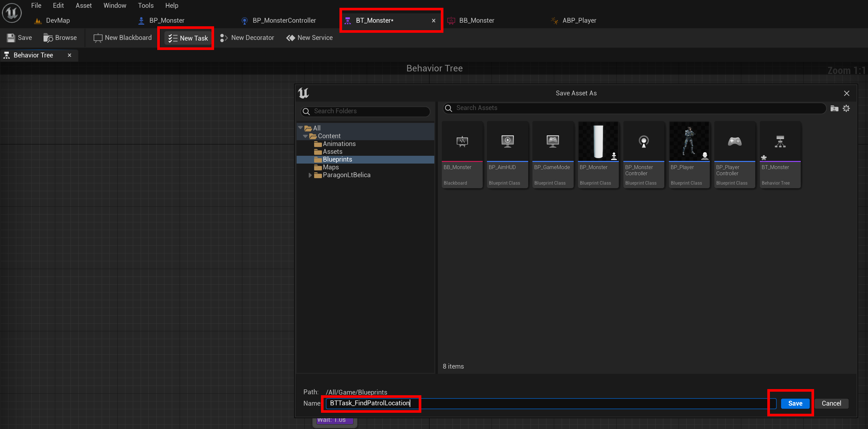
Task: Collapse the All folder arrow
Action: pyautogui.click(x=300, y=128)
